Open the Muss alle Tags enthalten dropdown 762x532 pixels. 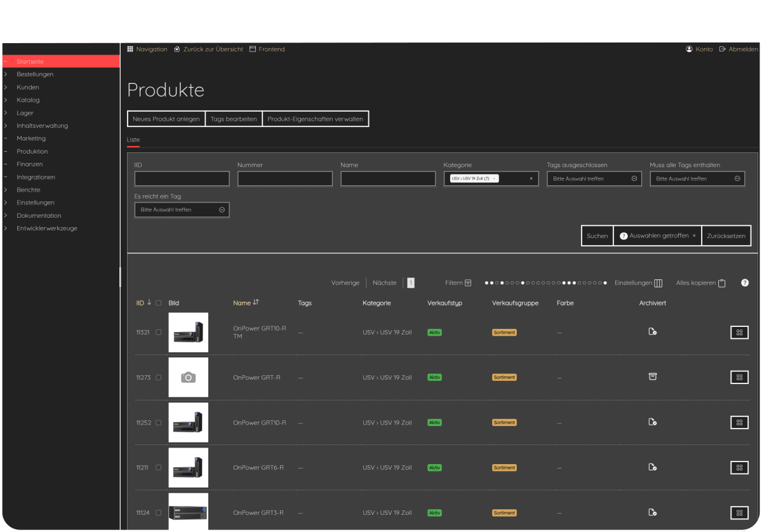click(697, 178)
